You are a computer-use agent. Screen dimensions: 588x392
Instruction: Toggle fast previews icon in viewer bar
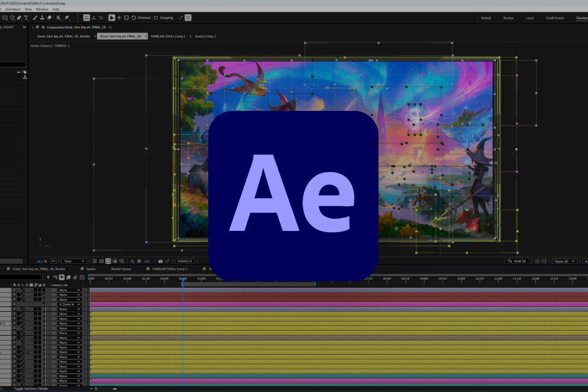[x=94, y=261]
